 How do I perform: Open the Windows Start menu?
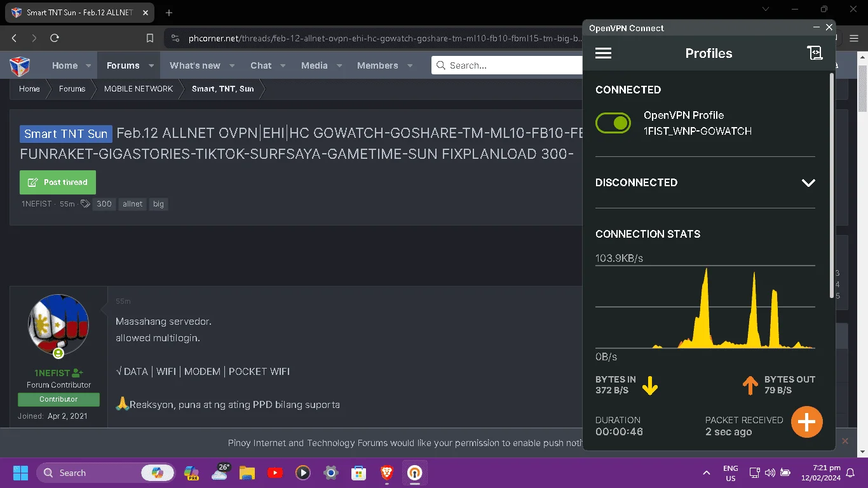click(20, 473)
